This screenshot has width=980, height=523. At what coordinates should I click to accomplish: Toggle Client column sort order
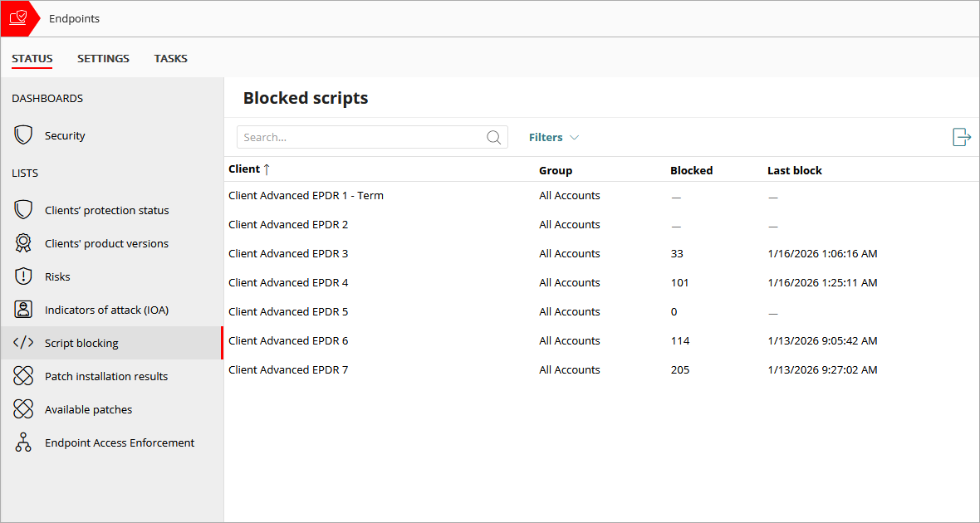(x=267, y=169)
